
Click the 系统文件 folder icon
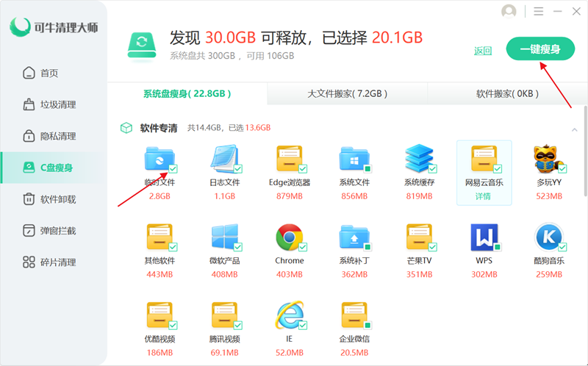[354, 159]
